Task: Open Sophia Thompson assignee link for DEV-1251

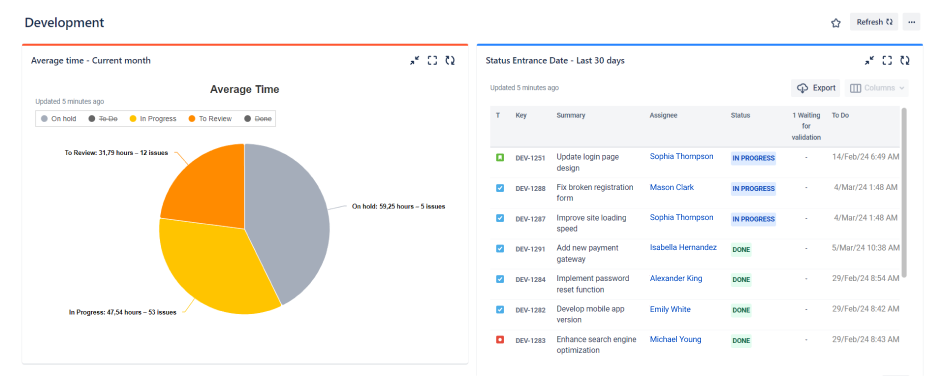Action: pyautogui.click(x=681, y=156)
